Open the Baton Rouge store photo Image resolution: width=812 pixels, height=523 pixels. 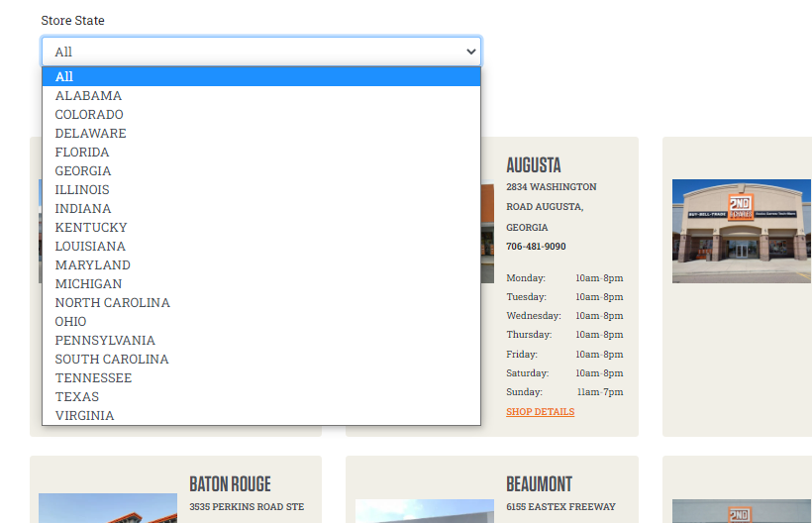click(x=108, y=508)
